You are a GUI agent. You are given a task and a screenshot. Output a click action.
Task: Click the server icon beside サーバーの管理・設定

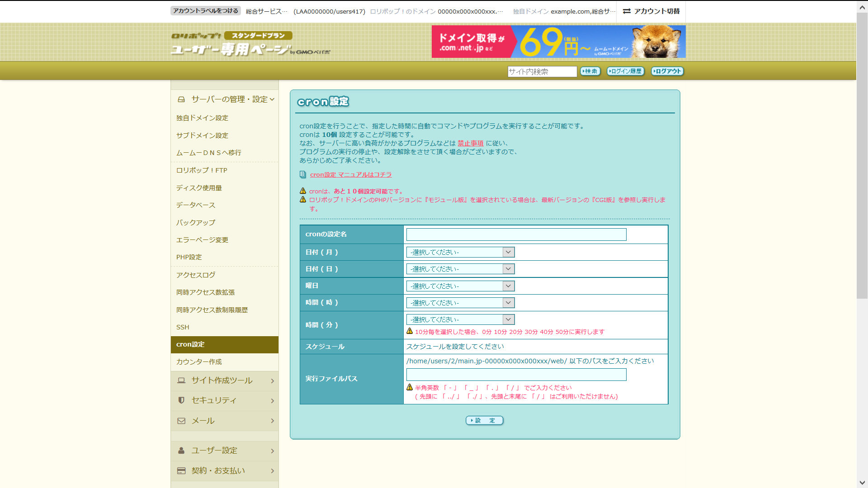point(181,99)
